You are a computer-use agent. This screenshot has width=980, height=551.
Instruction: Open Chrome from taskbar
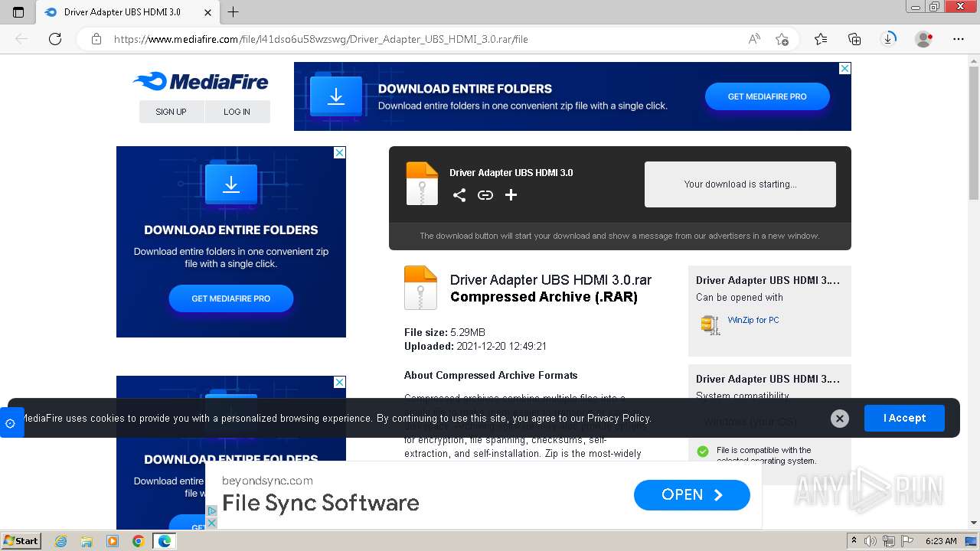[x=138, y=541]
